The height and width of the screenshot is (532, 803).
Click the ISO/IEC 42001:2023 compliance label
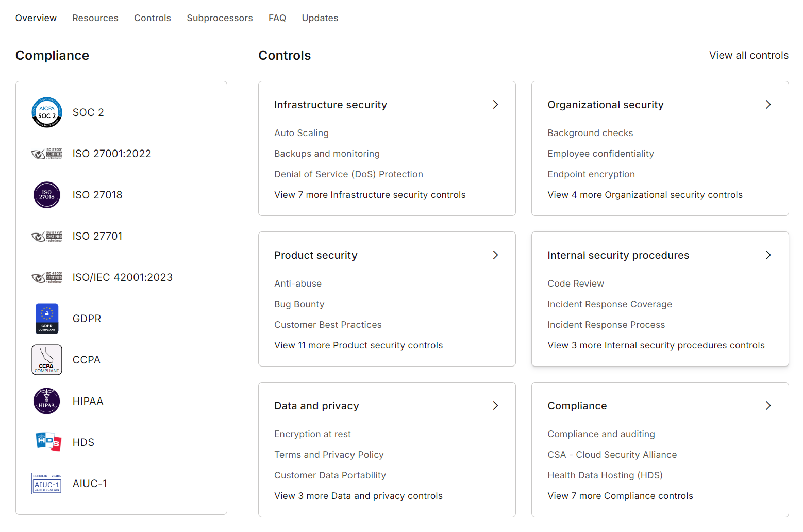point(122,277)
